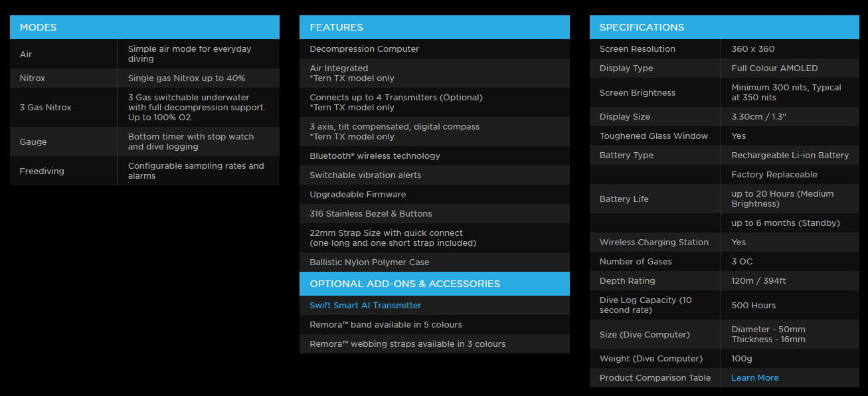
Task: Select Remora webbing straps in 3 colours
Action: coord(407,344)
